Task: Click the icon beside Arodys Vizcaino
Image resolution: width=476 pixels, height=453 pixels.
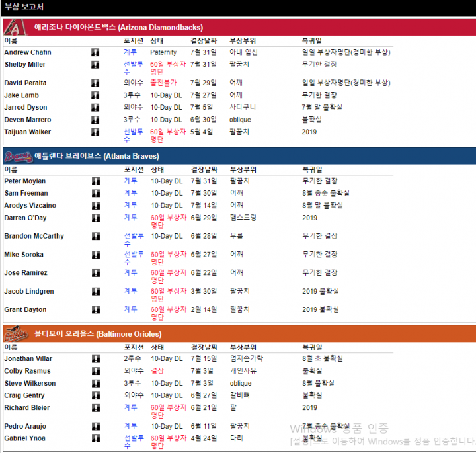Action: pyautogui.click(x=96, y=206)
